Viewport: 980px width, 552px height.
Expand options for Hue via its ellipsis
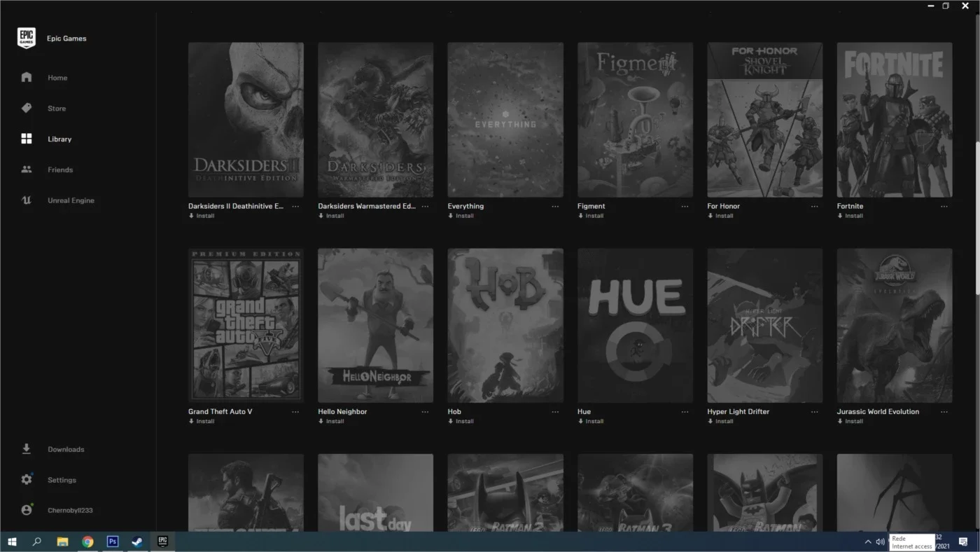[685, 412]
